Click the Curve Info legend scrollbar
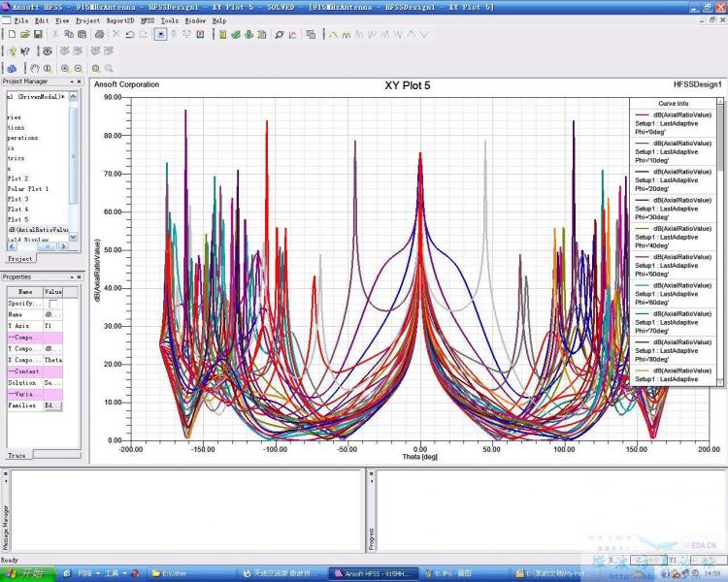The height and width of the screenshot is (582, 728). coord(720,131)
